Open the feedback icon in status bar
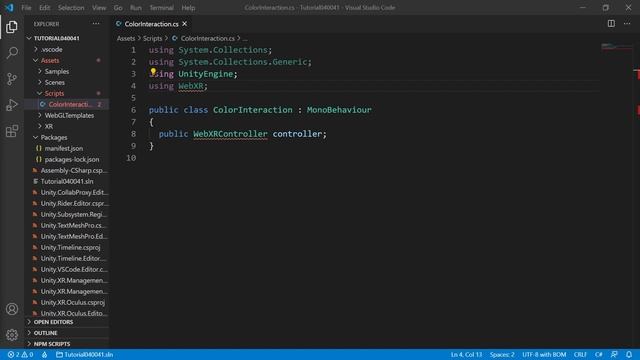 coord(614,354)
